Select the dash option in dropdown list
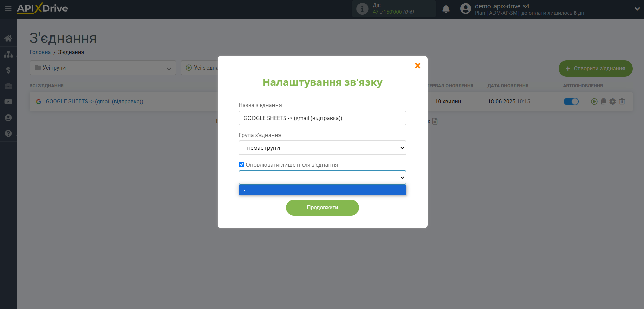Screen dimensions: 644x309 323,190
